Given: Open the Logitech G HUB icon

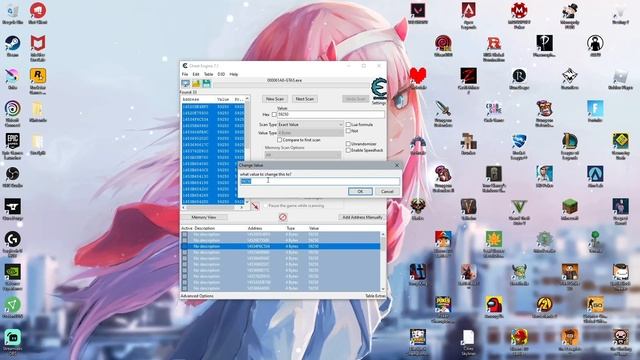Looking at the screenshot, I should click(13, 239).
